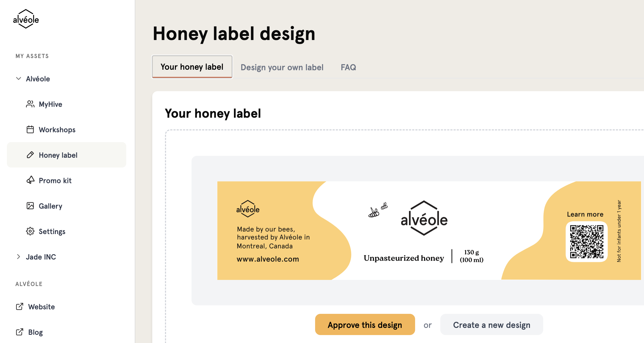Collapse the Alvéole assets chevron

[19, 78]
